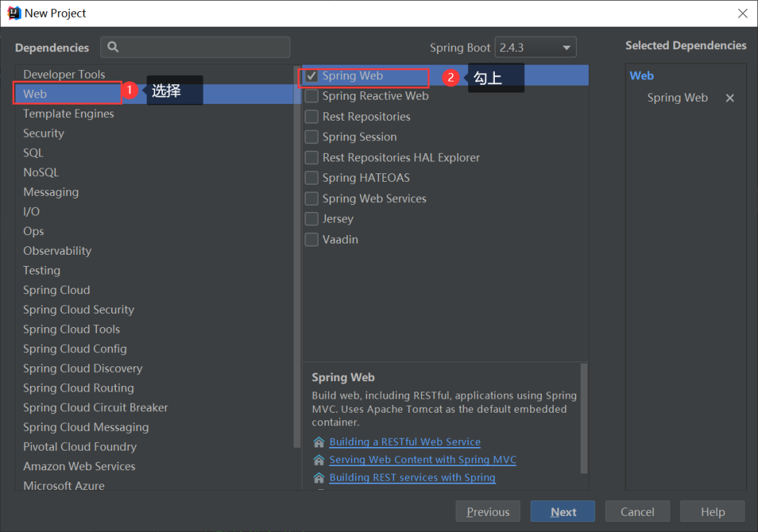Enable Rest Repositories HAL Explorer checkbox
Image resolution: width=758 pixels, height=532 pixels.
312,157
